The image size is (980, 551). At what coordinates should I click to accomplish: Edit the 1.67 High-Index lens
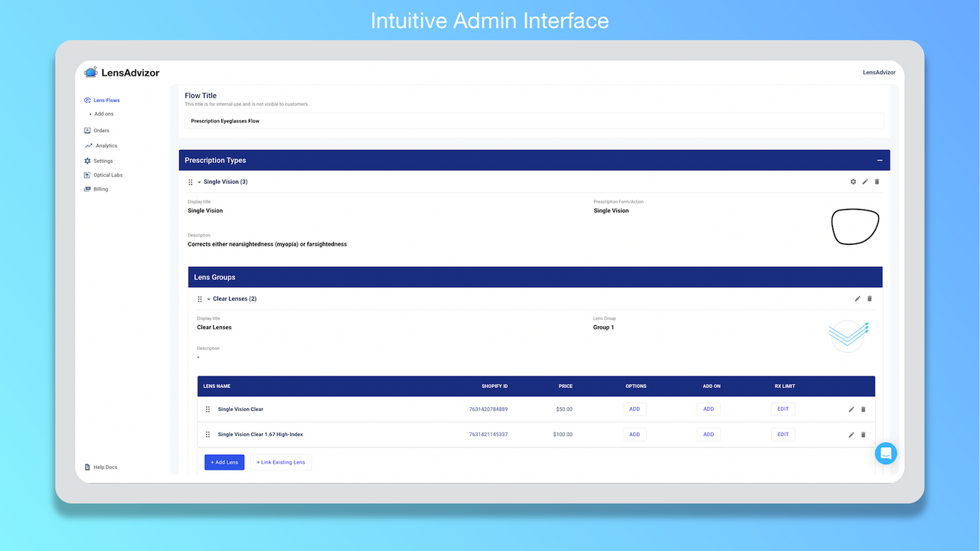[x=851, y=435]
